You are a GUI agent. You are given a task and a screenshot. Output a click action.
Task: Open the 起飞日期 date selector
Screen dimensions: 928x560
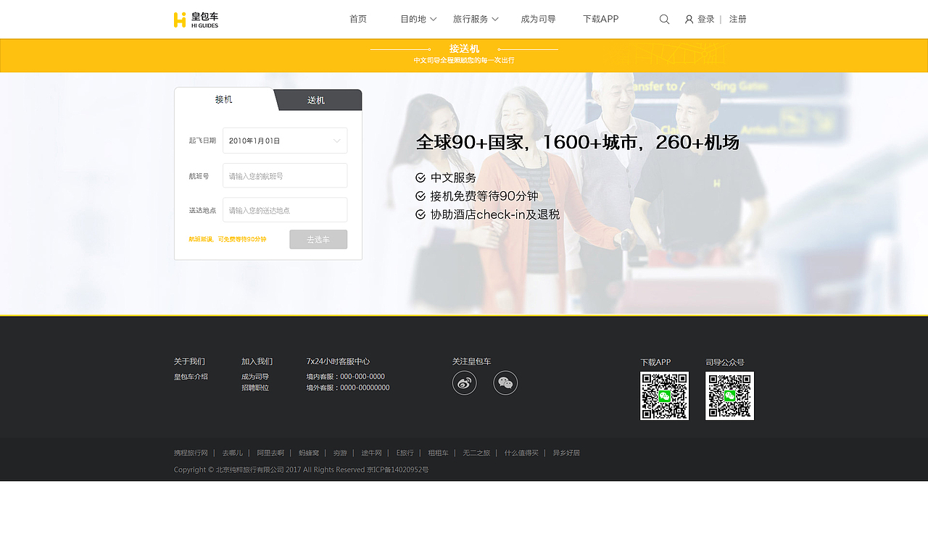[x=284, y=141]
